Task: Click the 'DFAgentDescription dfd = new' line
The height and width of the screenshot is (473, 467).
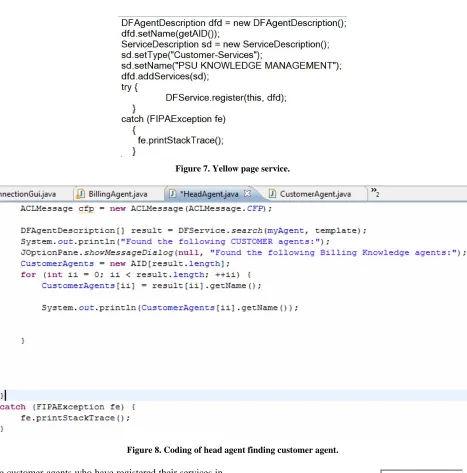Action: point(234,23)
